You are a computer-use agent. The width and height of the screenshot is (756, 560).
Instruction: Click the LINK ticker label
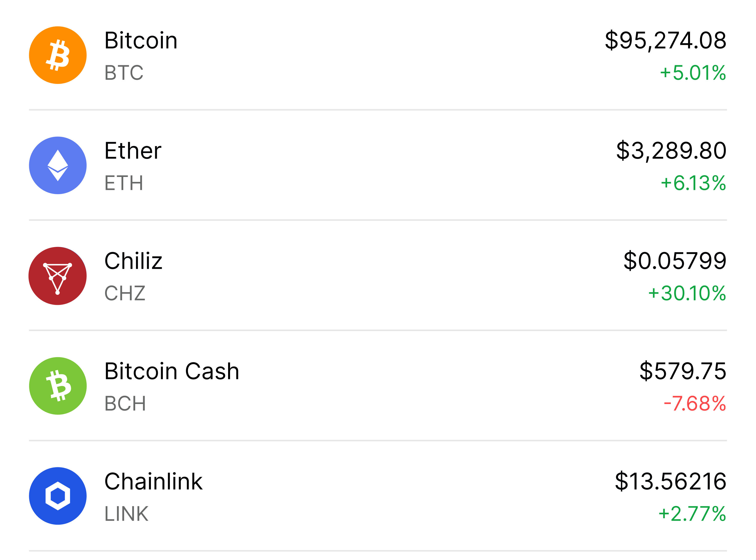point(126,513)
